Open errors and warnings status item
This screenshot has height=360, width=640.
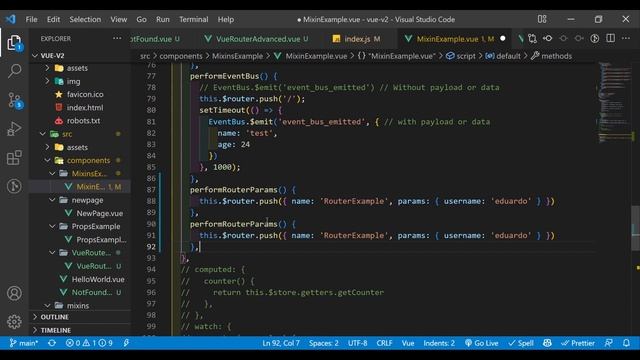click(89, 343)
